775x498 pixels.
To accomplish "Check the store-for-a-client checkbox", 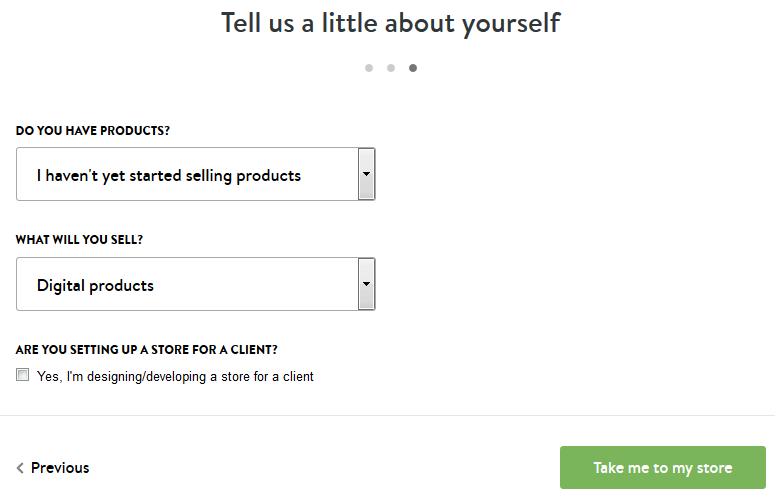I will point(23,376).
